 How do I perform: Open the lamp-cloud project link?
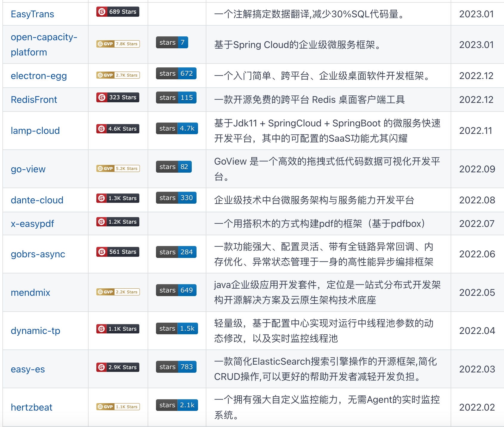[35, 131]
